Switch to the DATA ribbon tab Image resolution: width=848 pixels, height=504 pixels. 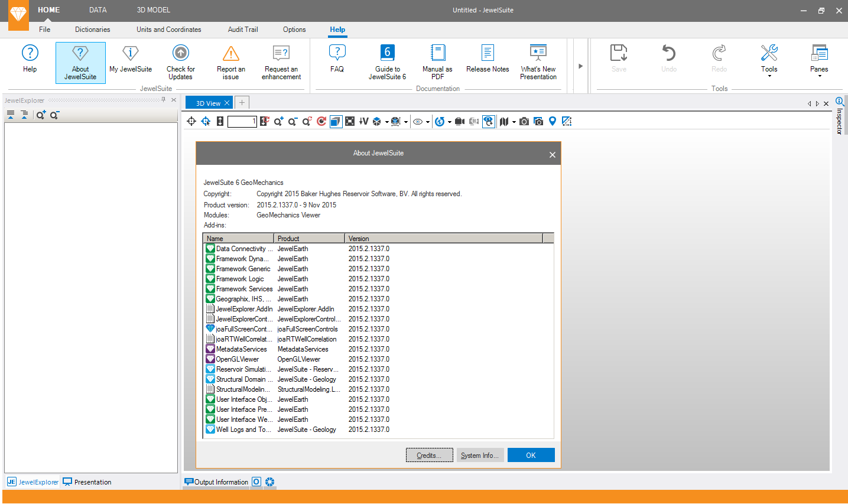coord(98,10)
